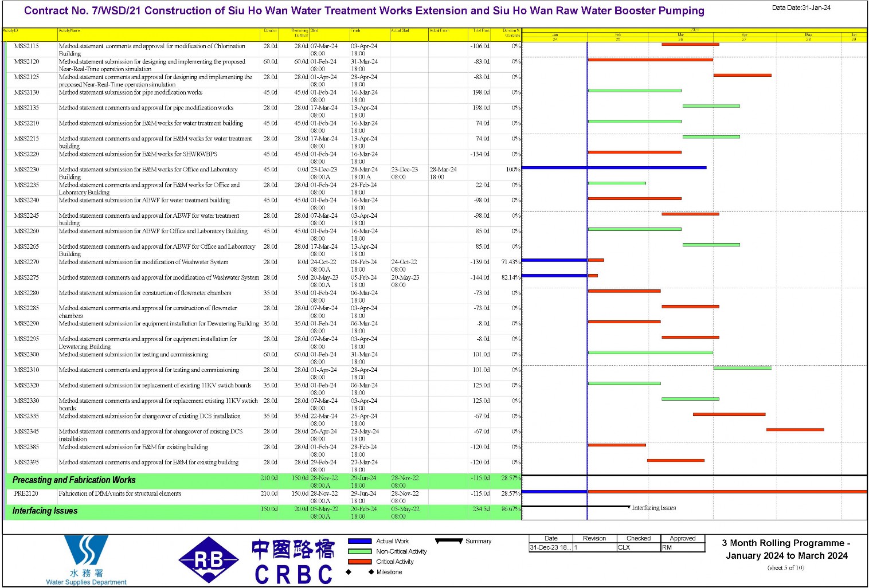Click the red Critical Activity legend swatch
Screen dimensions: 869x588
[360, 562]
